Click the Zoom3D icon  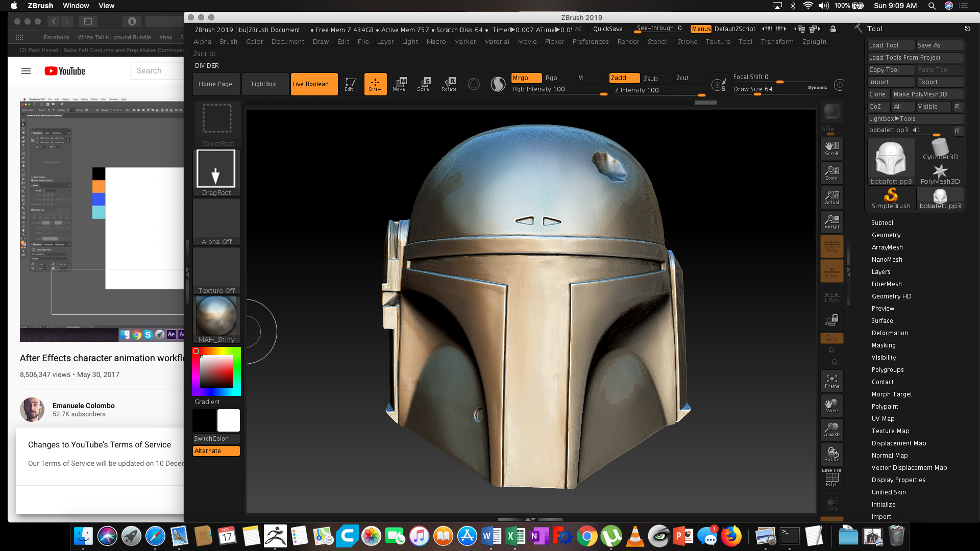point(831,430)
